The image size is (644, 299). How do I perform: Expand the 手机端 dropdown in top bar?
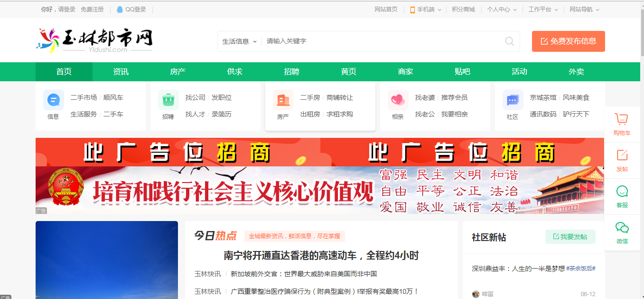click(x=426, y=10)
